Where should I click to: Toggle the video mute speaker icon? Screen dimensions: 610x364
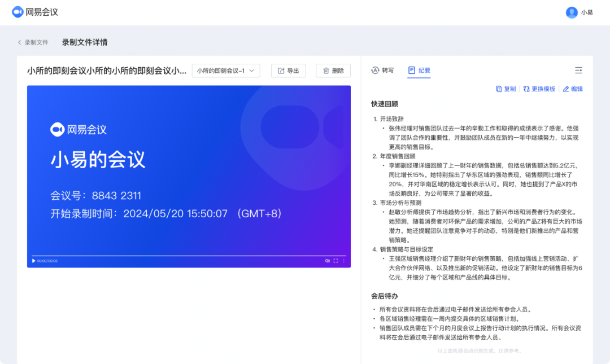(327, 261)
